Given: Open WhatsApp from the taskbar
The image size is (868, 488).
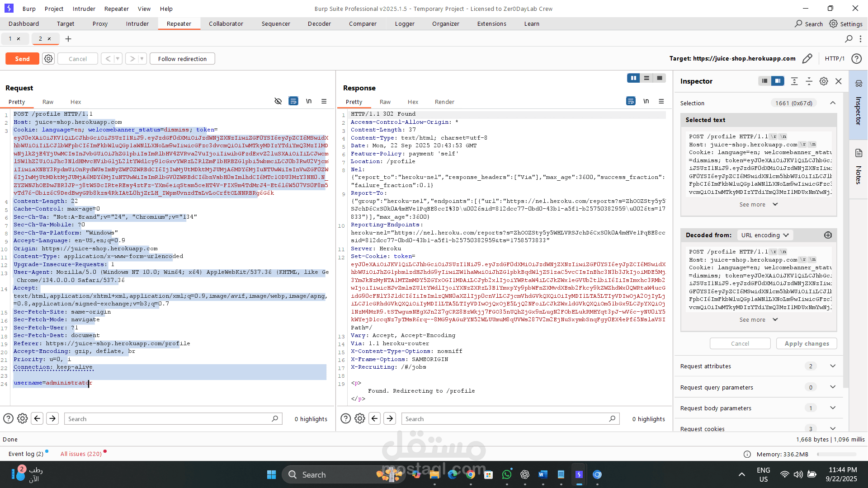Looking at the screenshot, I should tap(507, 474).
